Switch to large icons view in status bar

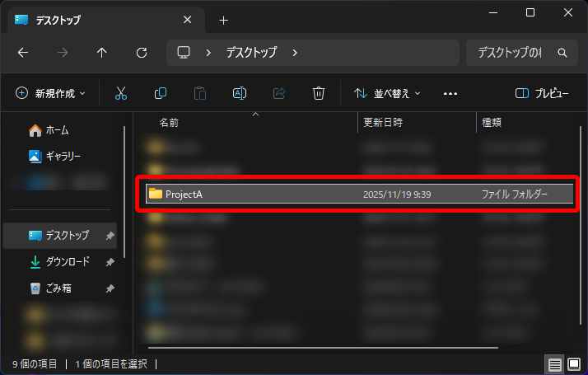[x=574, y=363]
